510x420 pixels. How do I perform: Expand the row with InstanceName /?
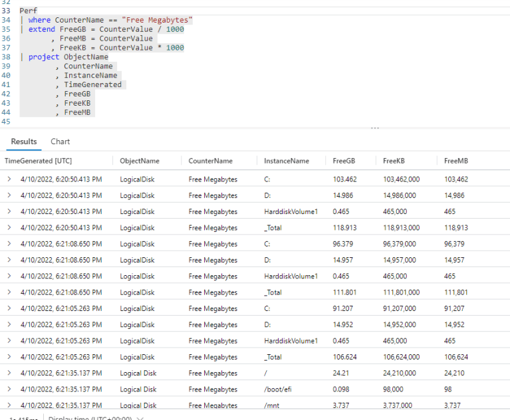tap(9, 373)
